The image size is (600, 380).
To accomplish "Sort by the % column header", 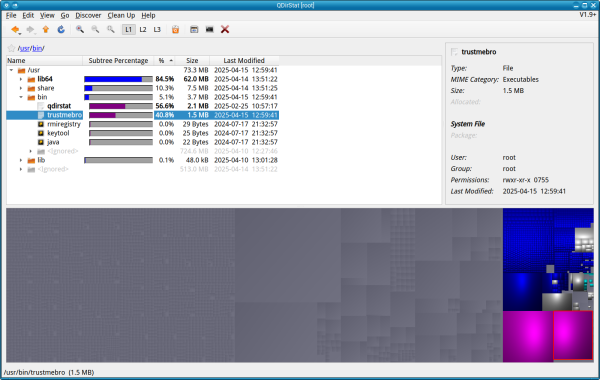I will (x=165, y=60).
